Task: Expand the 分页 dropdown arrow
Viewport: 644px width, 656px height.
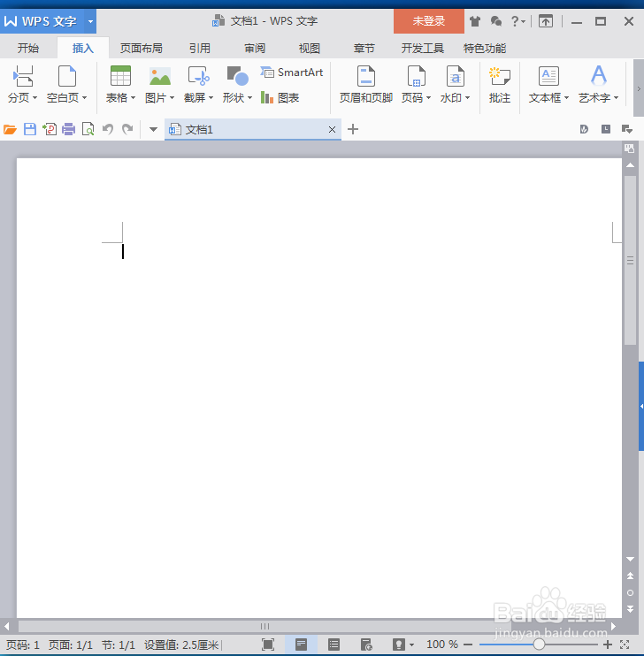Action: (35, 98)
